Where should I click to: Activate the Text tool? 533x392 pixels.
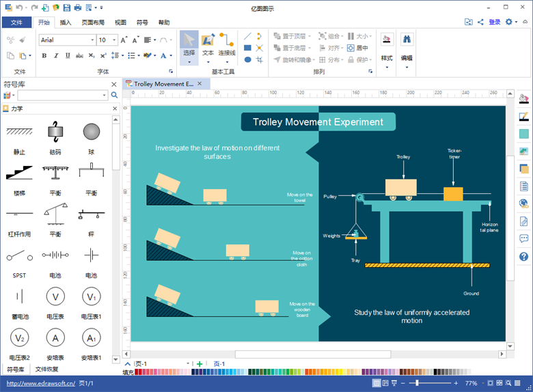click(208, 47)
